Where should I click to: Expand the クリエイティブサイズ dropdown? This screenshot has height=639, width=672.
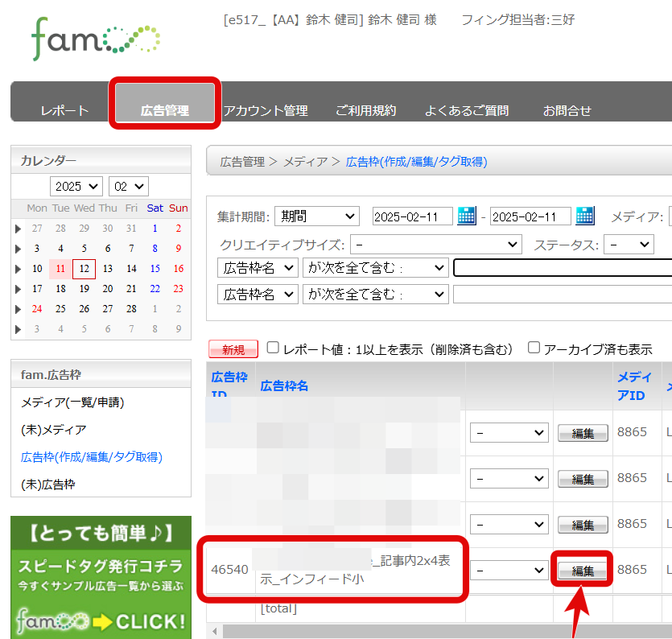click(x=435, y=244)
